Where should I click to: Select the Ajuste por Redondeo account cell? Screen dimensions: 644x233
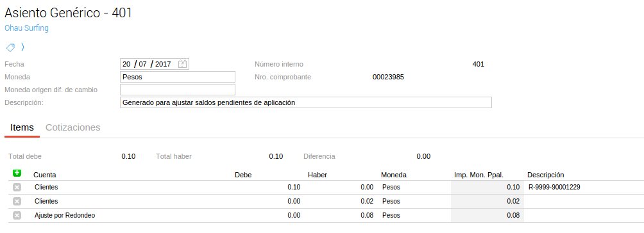(65, 215)
